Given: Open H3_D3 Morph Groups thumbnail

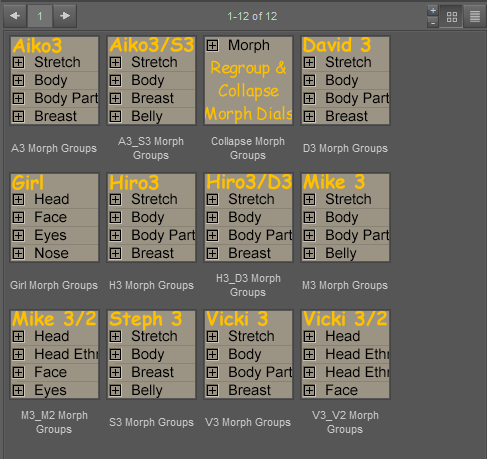Looking at the screenshot, I should coord(248,217).
